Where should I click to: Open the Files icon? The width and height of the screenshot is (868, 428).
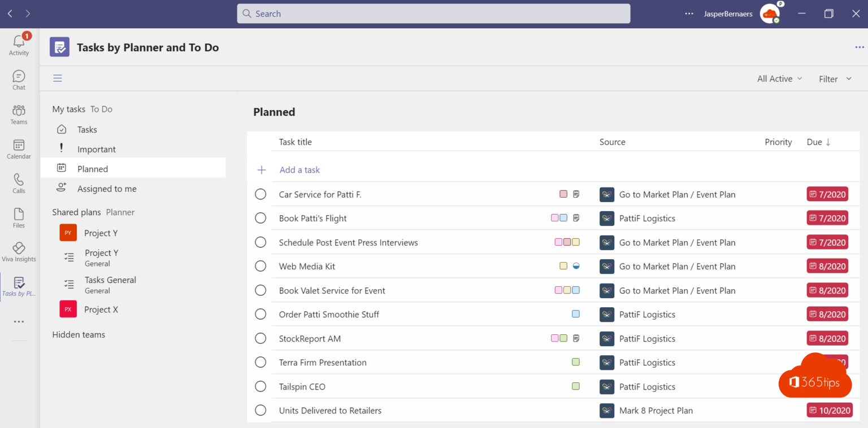(19, 217)
